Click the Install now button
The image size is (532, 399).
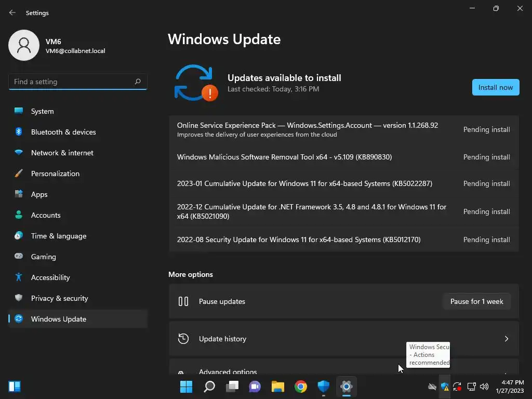pos(495,87)
